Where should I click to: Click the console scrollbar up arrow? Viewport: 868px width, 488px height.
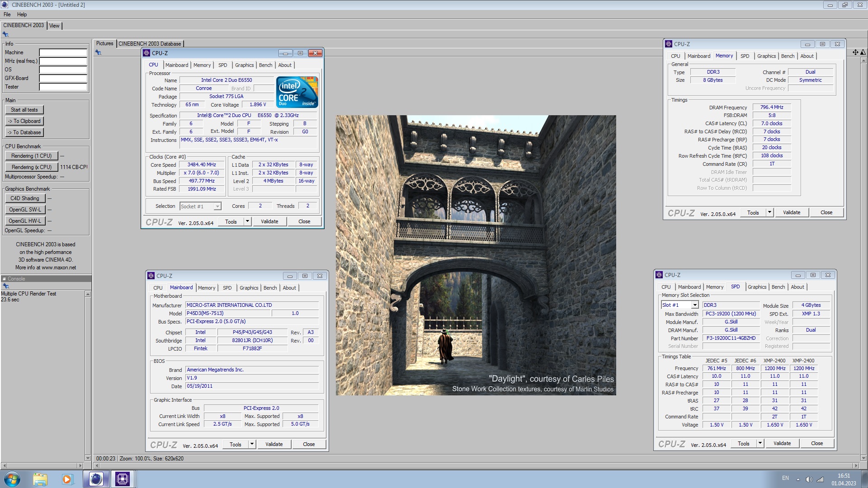tap(88, 294)
